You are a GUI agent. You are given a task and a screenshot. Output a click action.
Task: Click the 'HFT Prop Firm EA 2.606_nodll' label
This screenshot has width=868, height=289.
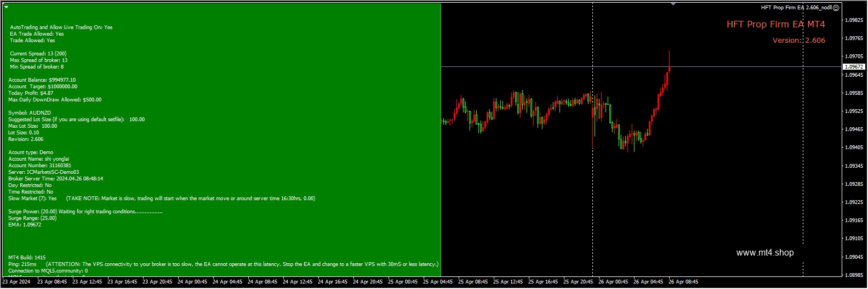click(796, 8)
